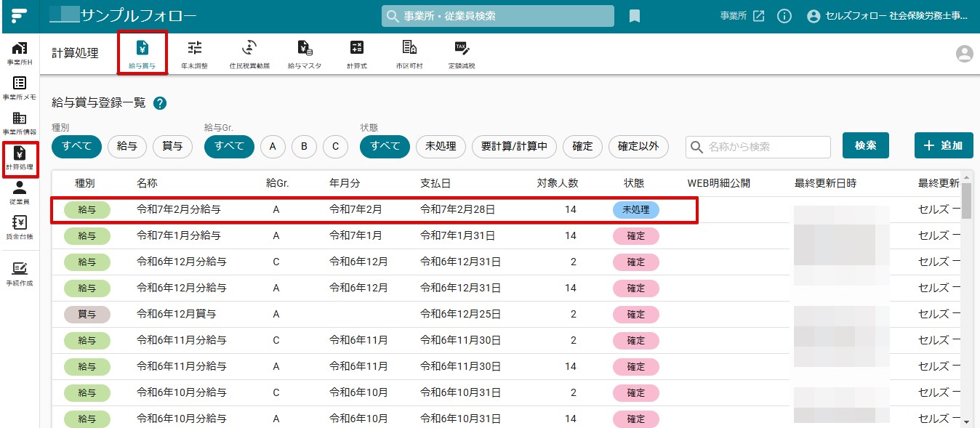980x428 pixels.
Task: Filter 給与Gr. by group B
Action: coord(304,146)
